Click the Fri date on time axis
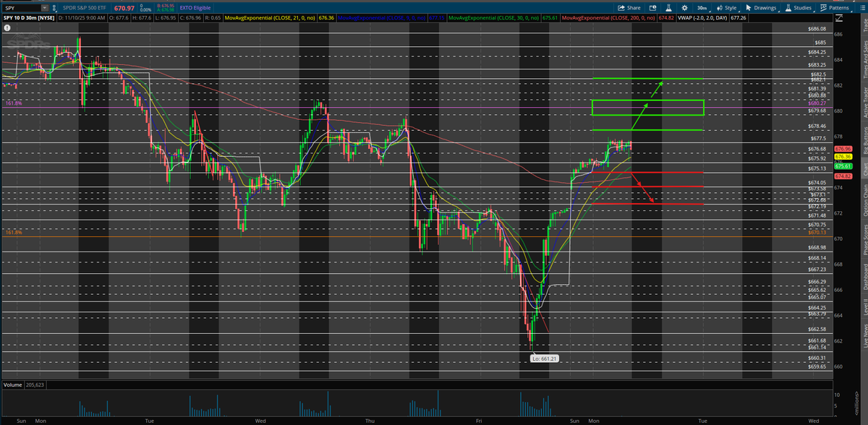The height and width of the screenshot is (425, 868). 480,420
